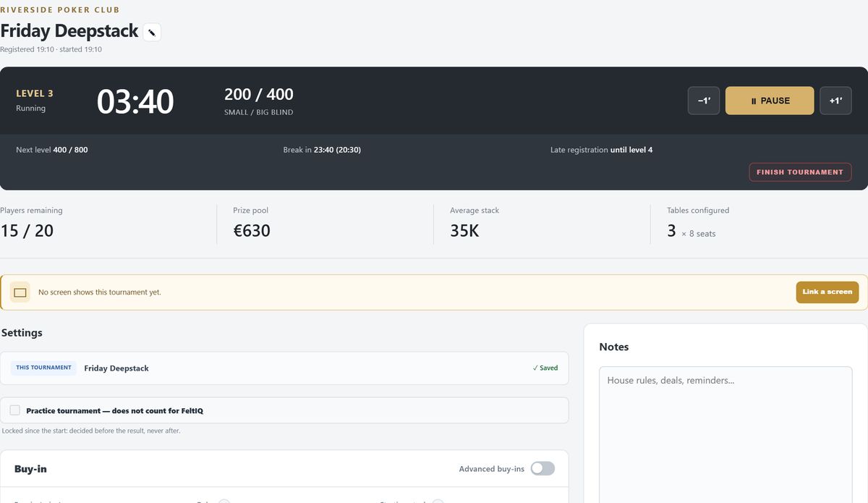
Task: Subtract one minute with the −1′ button
Action: 704,101
